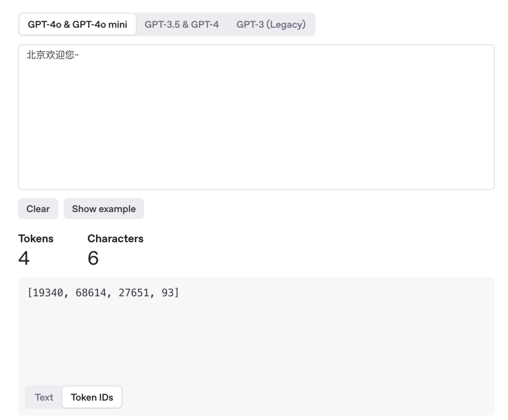Click the token count number 4
The width and height of the screenshot is (508, 420).
pyautogui.click(x=24, y=258)
